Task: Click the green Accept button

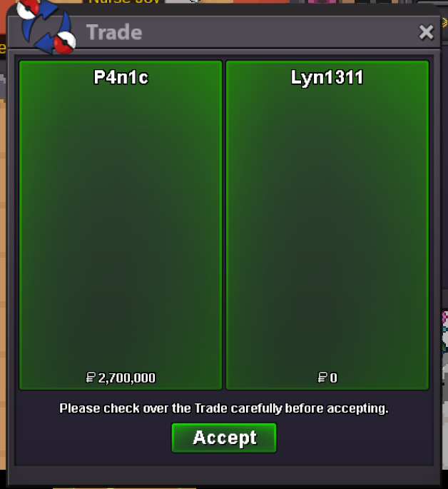Action: [x=224, y=438]
